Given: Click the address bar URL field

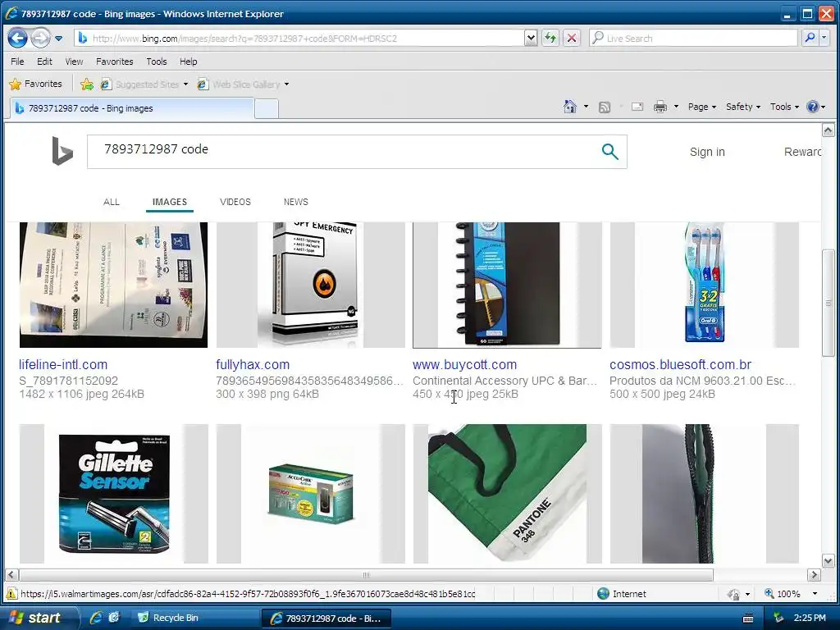Looking at the screenshot, I should coord(299,39).
